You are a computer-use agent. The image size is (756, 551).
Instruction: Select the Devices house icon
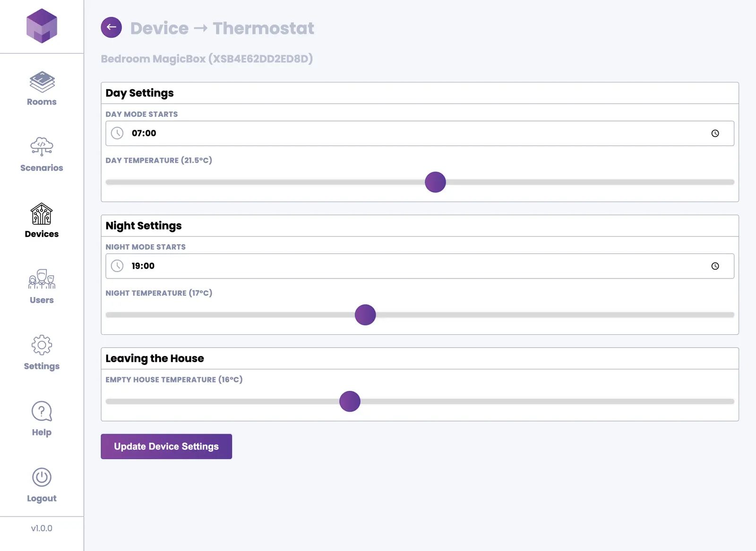click(42, 214)
